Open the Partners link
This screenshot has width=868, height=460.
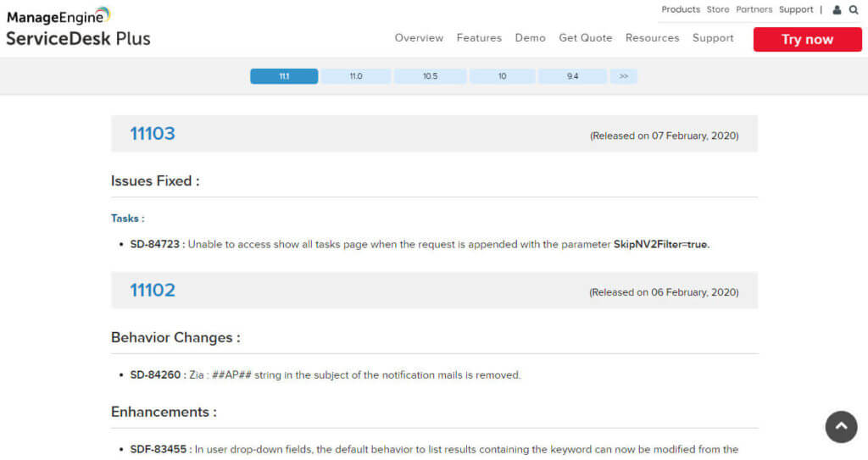click(x=754, y=9)
